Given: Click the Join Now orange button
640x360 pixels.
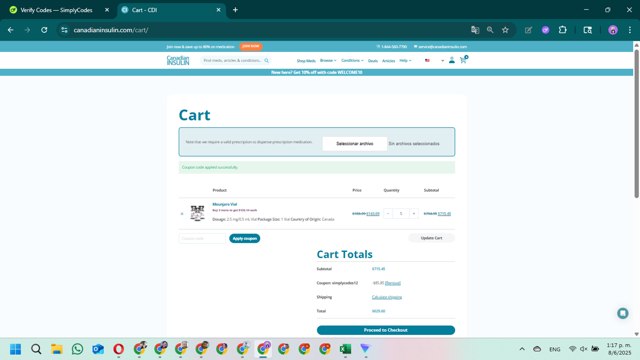Looking at the screenshot, I should 251,46.
